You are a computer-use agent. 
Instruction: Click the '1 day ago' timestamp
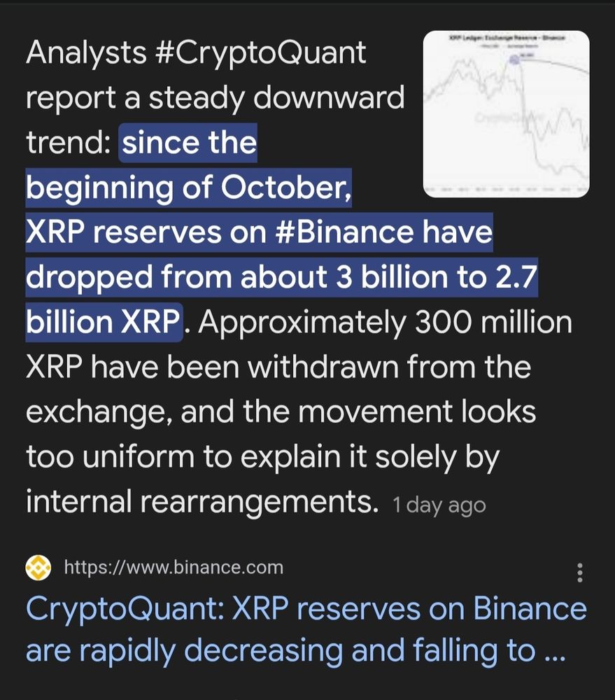point(439,505)
